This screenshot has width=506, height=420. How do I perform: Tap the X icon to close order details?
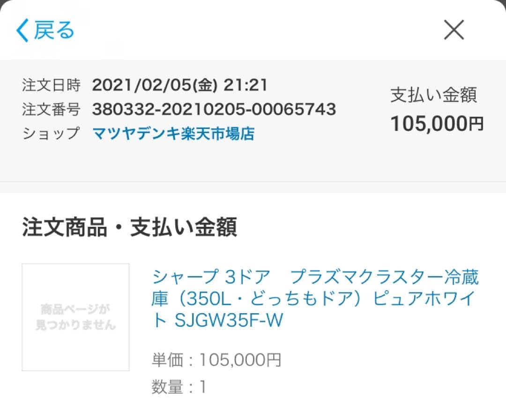pyautogui.click(x=453, y=30)
